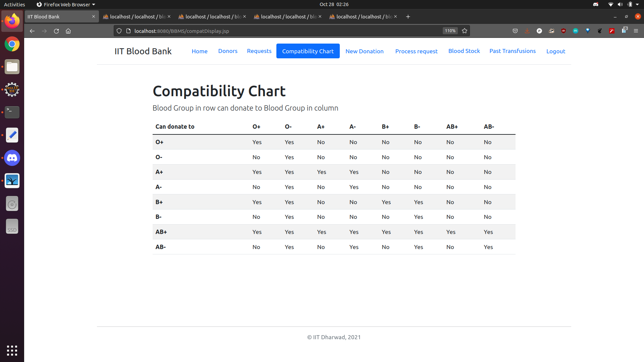Click the download icon in browser toolbar
This screenshot has width=644, height=362.
[527, 31]
